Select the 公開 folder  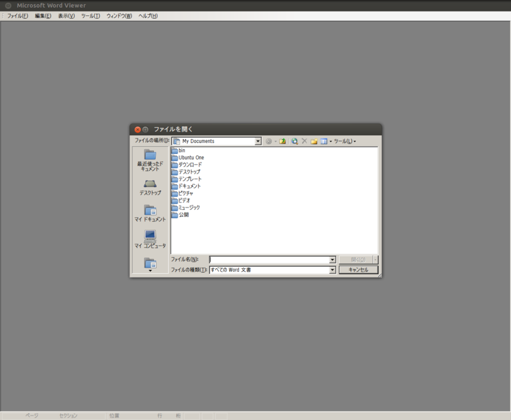pos(180,215)
